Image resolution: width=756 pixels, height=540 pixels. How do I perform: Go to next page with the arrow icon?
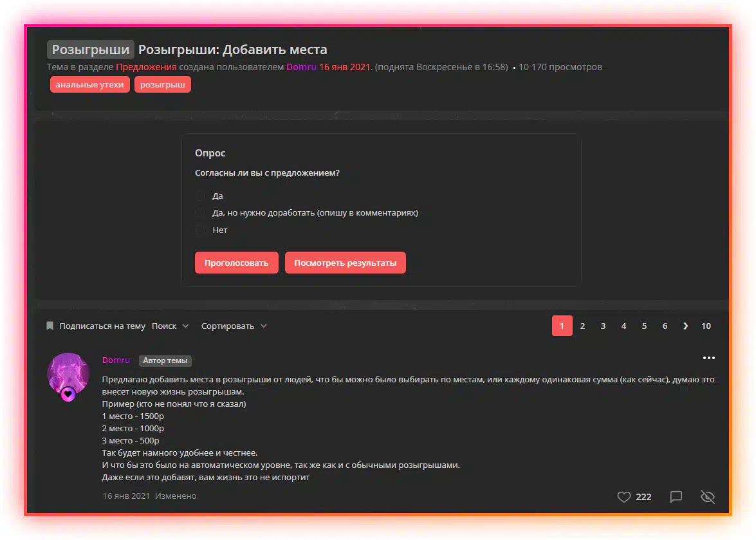click(x=685, y=326)
